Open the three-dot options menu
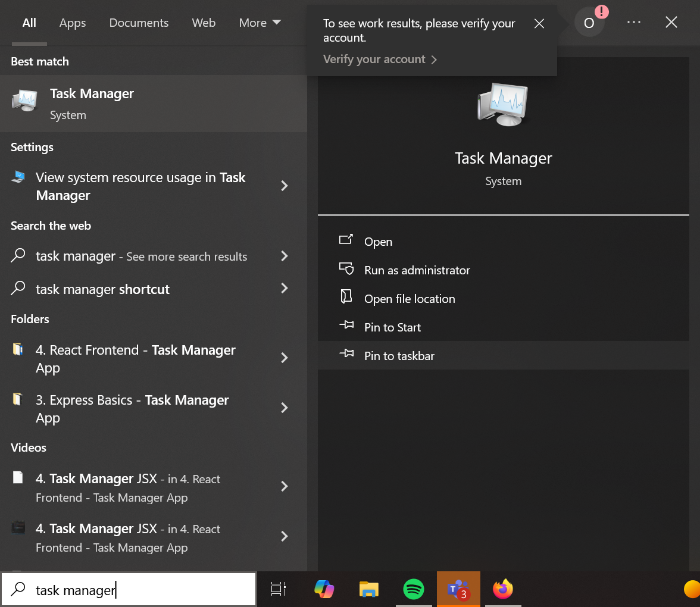Image resolution: width=700 pixels, height=607 pixels. pos(634,23)
